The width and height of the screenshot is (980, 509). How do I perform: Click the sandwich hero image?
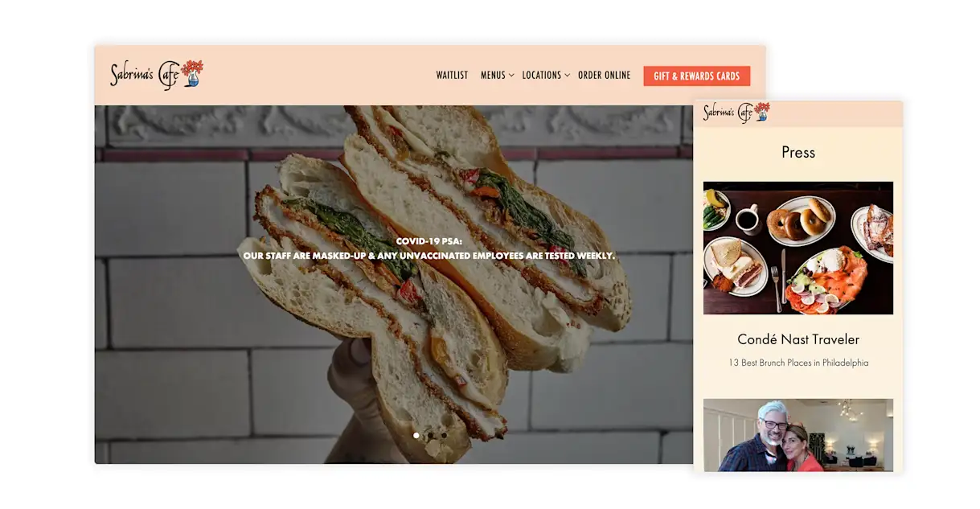pos(394,285)
